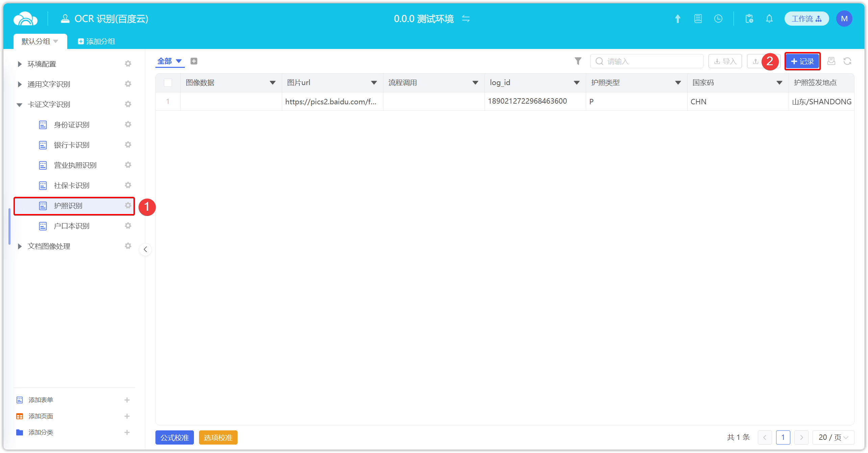Click the environment switch arrows icon

pyautogui.click(x=466, y=19)
